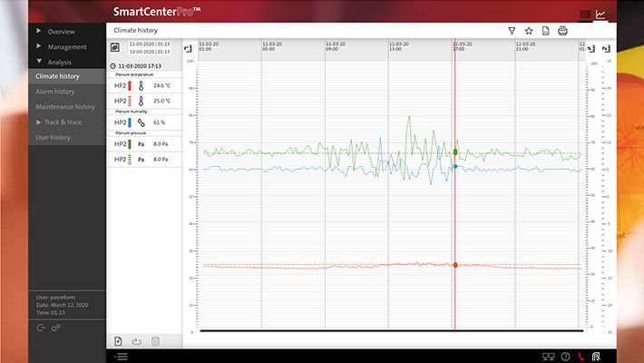
Task: Click the Pas Reform logo icon
Action: [596, 357]
